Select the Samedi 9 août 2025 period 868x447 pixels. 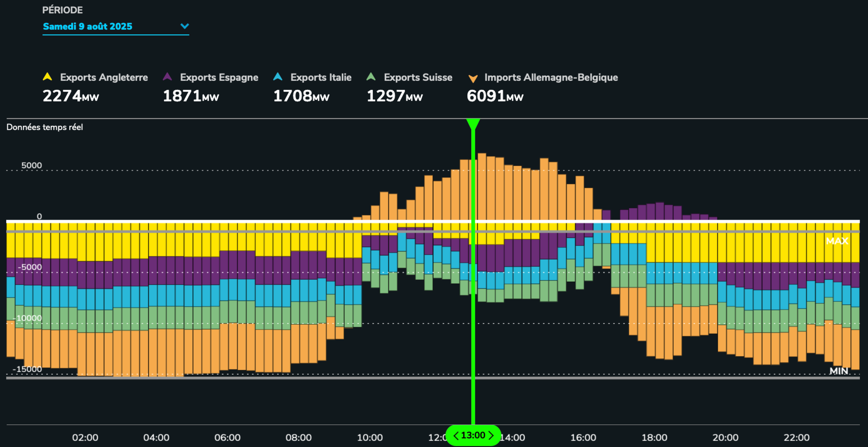click(88, 26)
